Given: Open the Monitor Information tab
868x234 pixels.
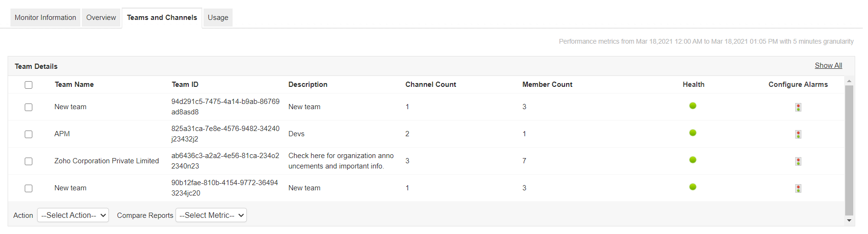Looking at the screenshot, I should (45, 18).
